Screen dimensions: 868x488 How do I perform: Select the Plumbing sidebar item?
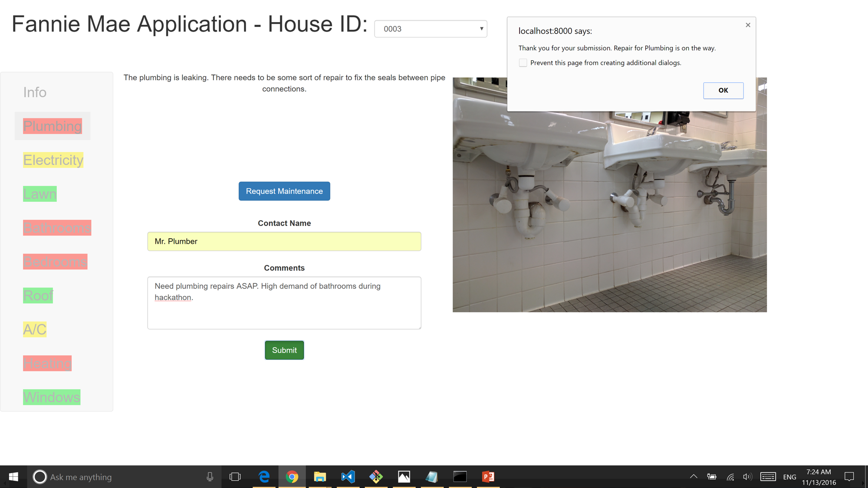(x=53, y=126)
